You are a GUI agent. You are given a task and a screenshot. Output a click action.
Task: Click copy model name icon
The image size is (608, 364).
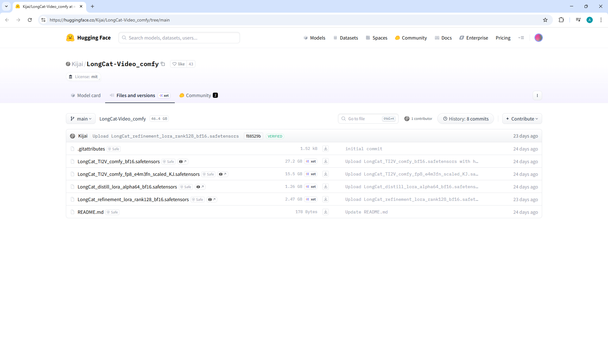click(x=163, y=64)
